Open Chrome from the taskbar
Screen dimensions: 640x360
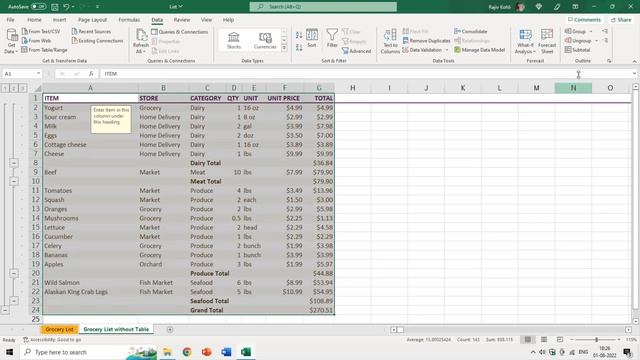tap(187, 352)
